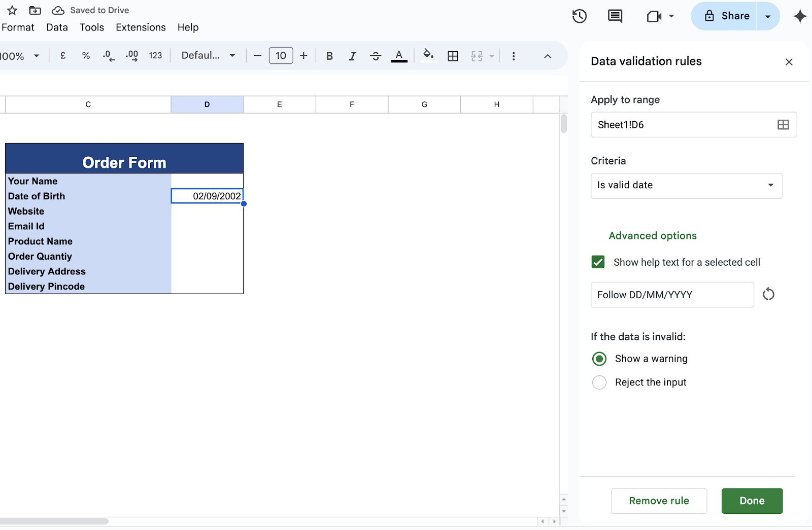Open the Data menu
This screenshot has height=530, width=812.
(57, 27)
